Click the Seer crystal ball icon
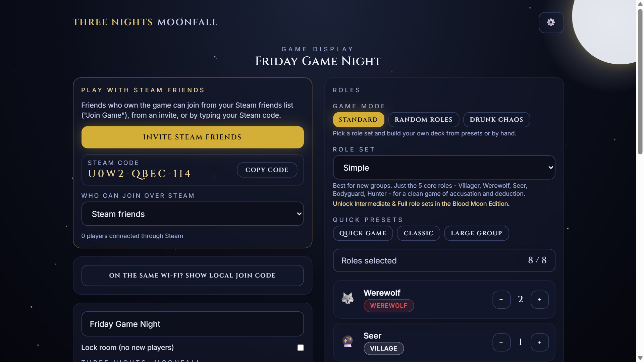This screenshot has width=644, height=362. coord(347,342)
